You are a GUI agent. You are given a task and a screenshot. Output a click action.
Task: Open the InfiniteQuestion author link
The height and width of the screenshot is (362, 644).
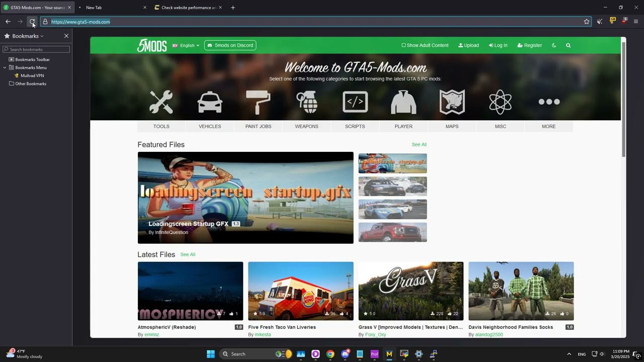pos(172,232)
